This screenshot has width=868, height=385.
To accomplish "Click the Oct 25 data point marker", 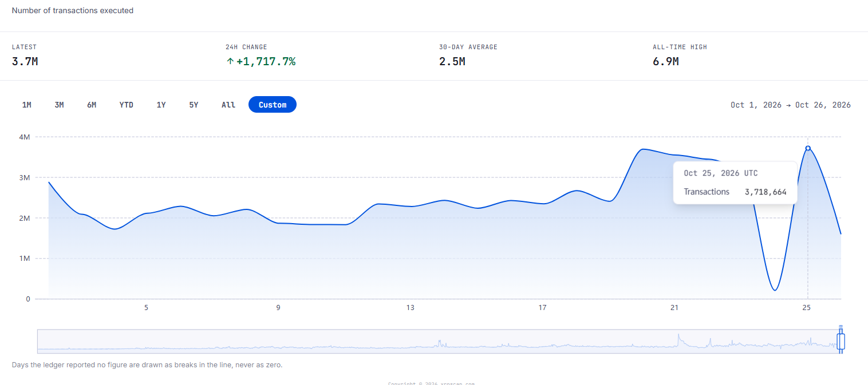I will 808,148.
